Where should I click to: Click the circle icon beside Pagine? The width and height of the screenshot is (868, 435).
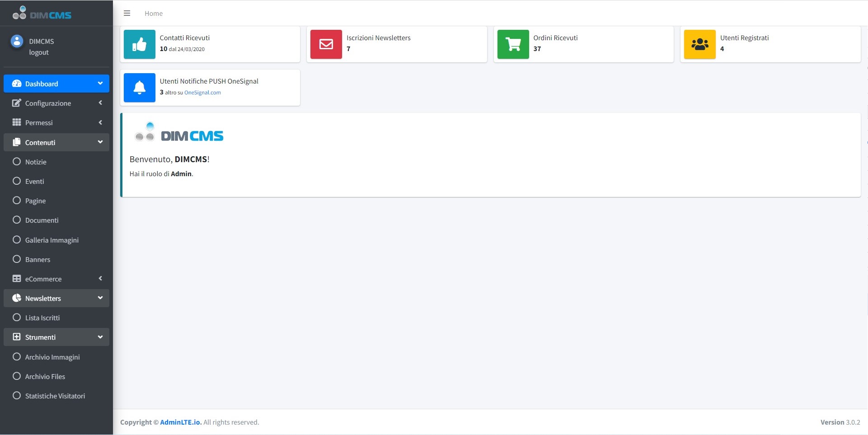pyautogui.click(x=17, y=200)
